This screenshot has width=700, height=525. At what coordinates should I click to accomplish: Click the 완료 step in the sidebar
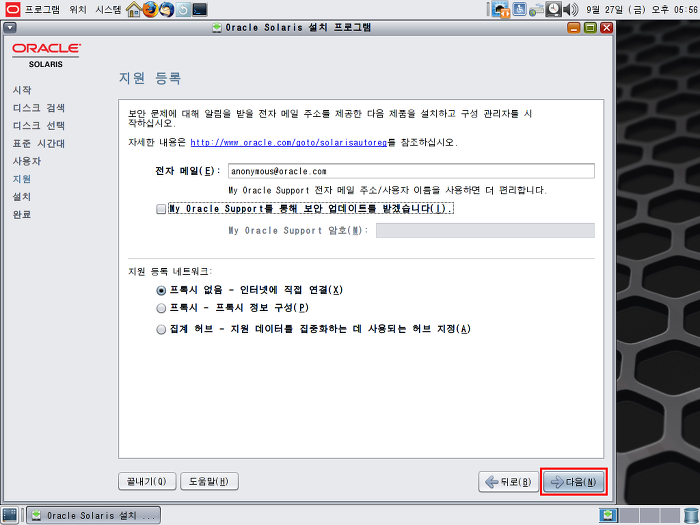click(22, 215)
